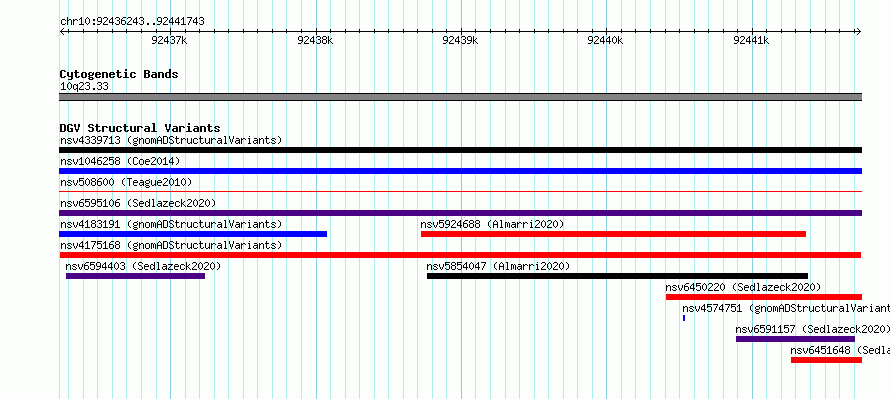Open the nsv5854047 (Almarri2020) label
The width and height of the screenshot is (890, 399).
[x=498, y=266]
